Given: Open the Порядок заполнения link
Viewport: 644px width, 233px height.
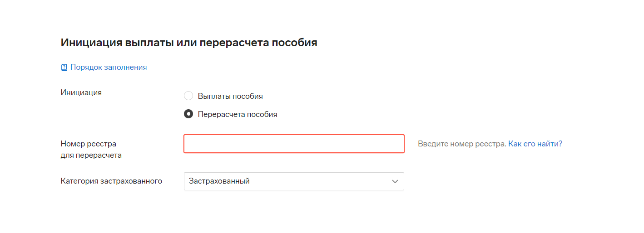Looking at the screenshot, I should (x=109, y=67).
